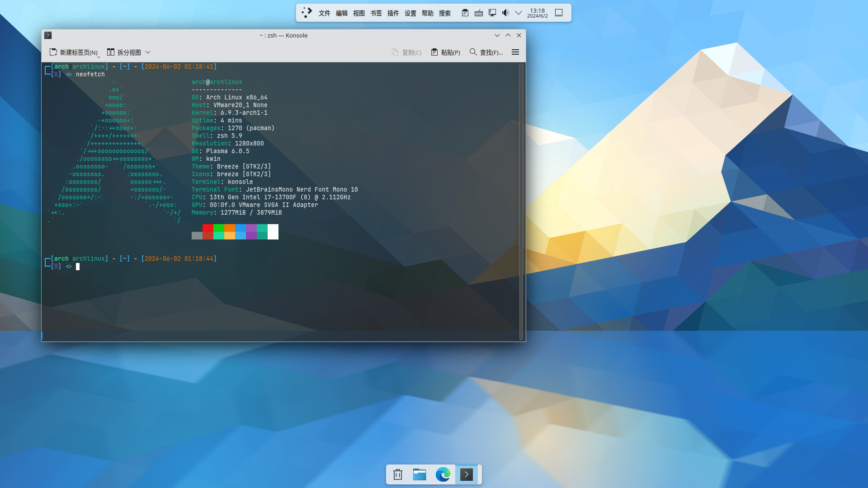Image resolution: width=868 pixels, height=488 pixels.
Task: Open Microsoft Edge from the dock
Action: click(443, 474)
